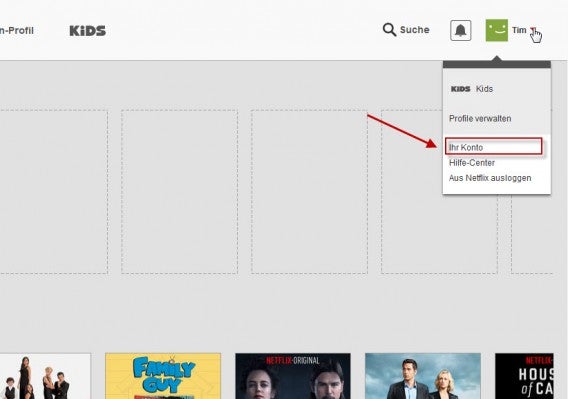Screen dimensions: 568x399
Task: Expand the dropdown arrow beside Tim
Action: [x=533, y=30]
